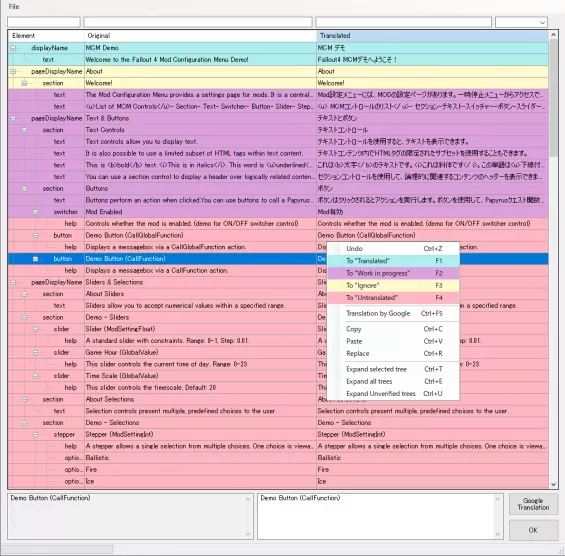The width and height of the screenshot is (565, 556).
Task: Collapse pageDisplayName Text & Buttons node
Action: pyautogui.click(x=13, y=118)
